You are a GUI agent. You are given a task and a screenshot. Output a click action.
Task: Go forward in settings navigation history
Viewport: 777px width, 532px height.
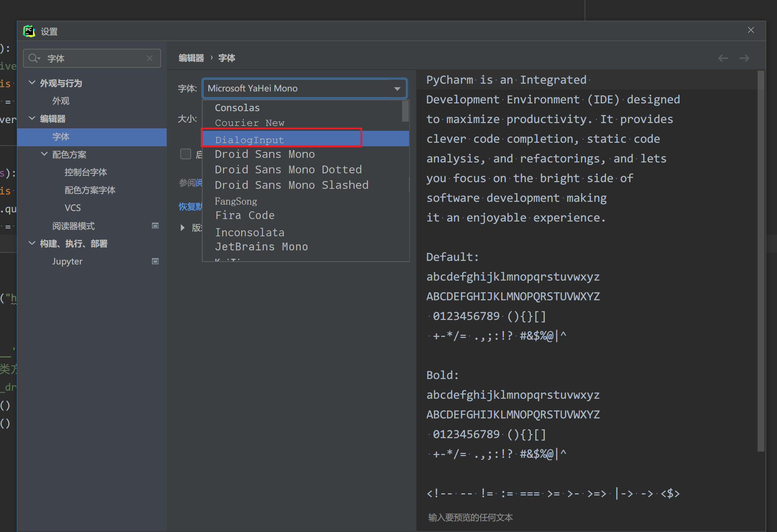[744, 58]
